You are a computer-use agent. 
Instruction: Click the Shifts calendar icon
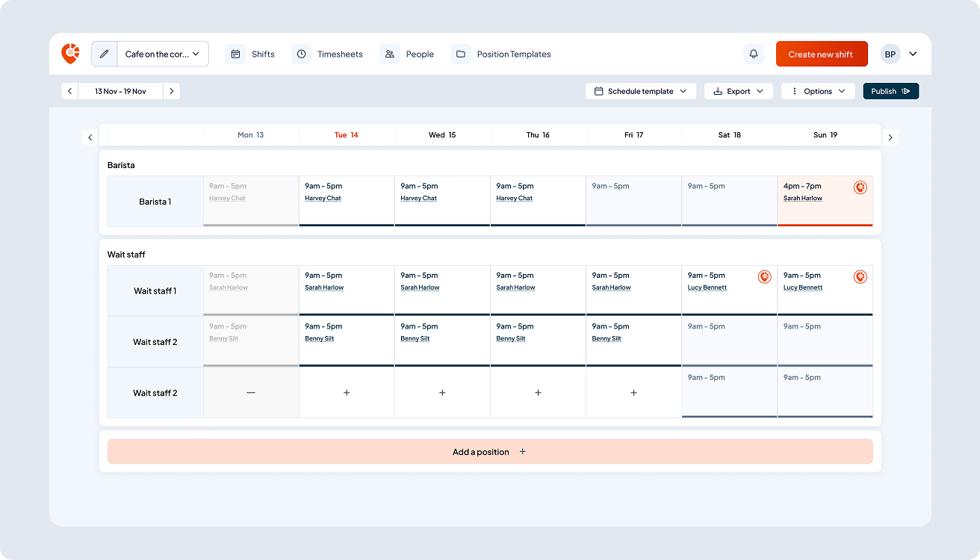236,54
